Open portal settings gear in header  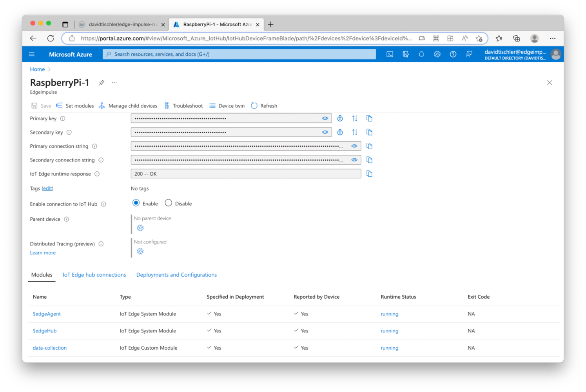437,54
